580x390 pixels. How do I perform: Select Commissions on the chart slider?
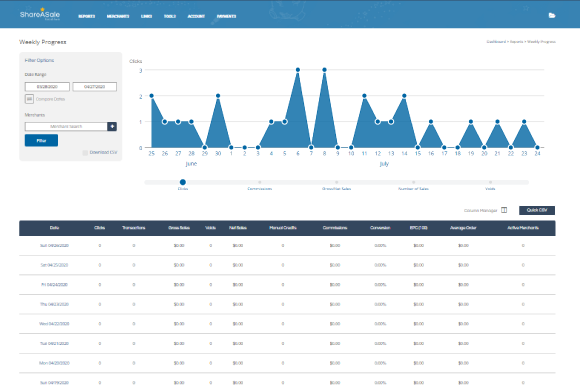point(260,182)
